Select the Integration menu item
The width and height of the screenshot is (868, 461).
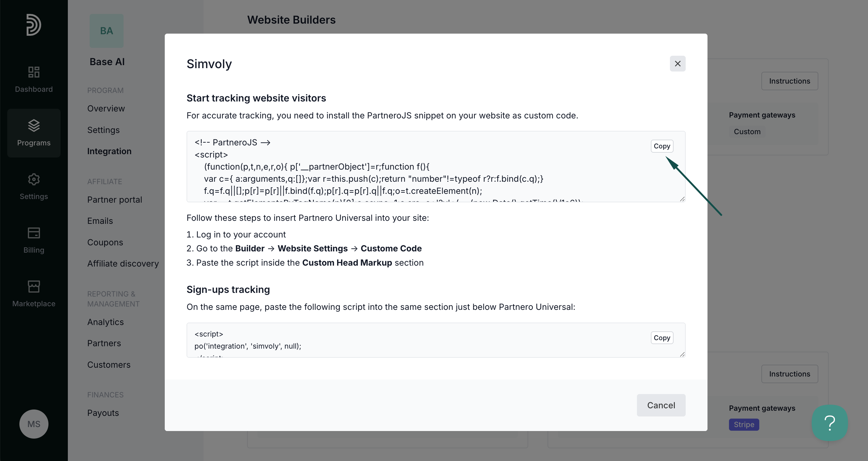click(x=109, y=151)
